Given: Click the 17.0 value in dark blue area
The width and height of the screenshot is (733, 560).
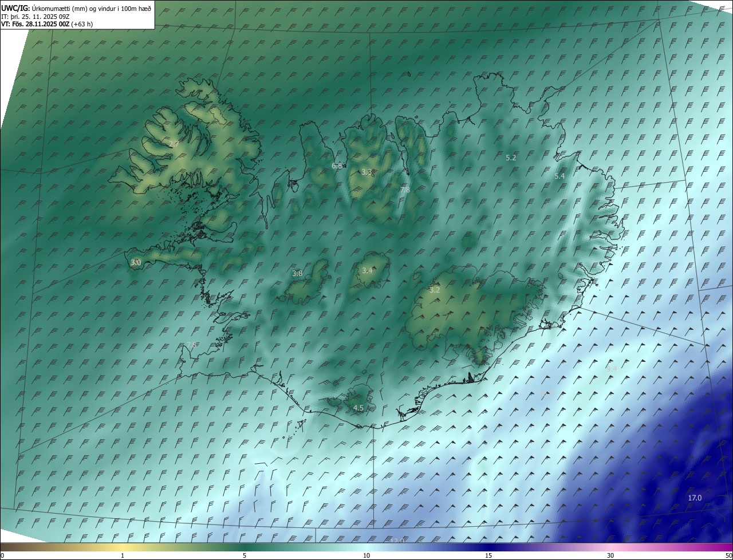Looking at the screenshot, I should [695, 498].
